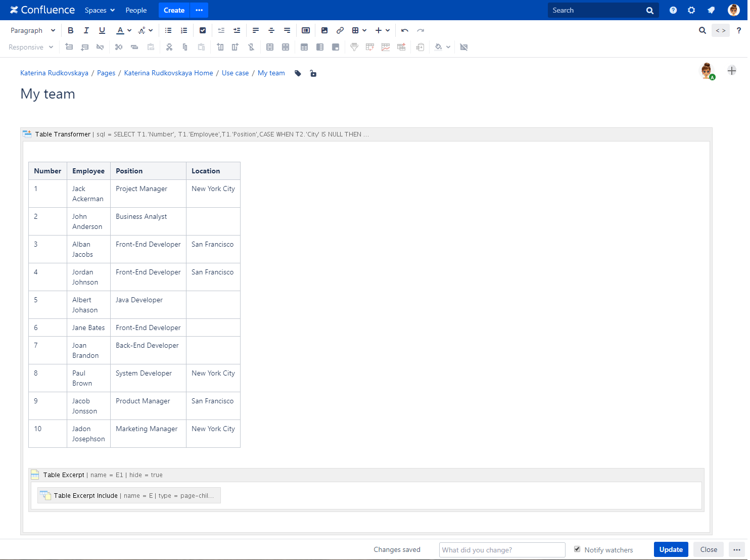Click the Update button
The width and height of the screenshot is (750, 560).
(x=671, y=549)
